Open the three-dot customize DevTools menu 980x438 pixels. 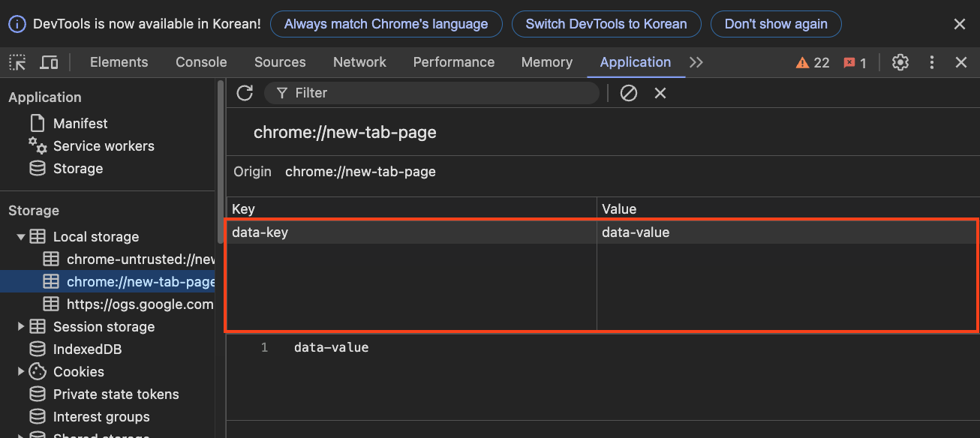tap(932, 62)
